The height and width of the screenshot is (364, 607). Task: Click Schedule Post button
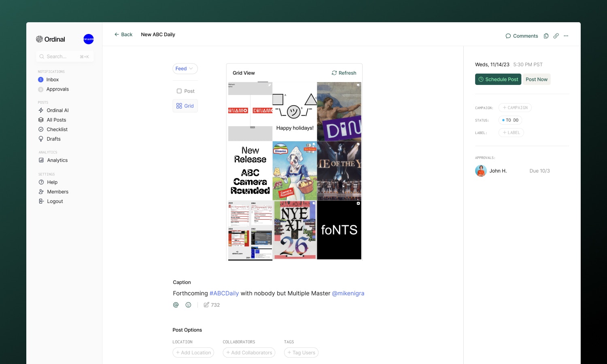[x=498, y=79]
